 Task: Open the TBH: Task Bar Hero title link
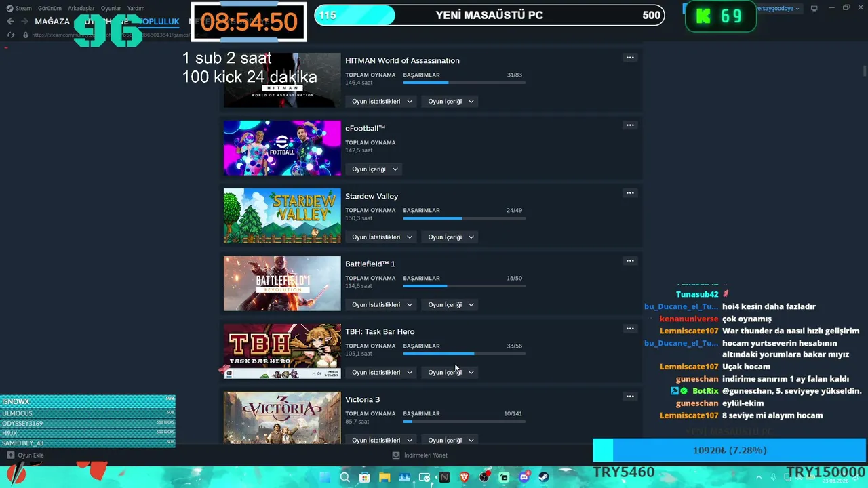tap(380, 331)
